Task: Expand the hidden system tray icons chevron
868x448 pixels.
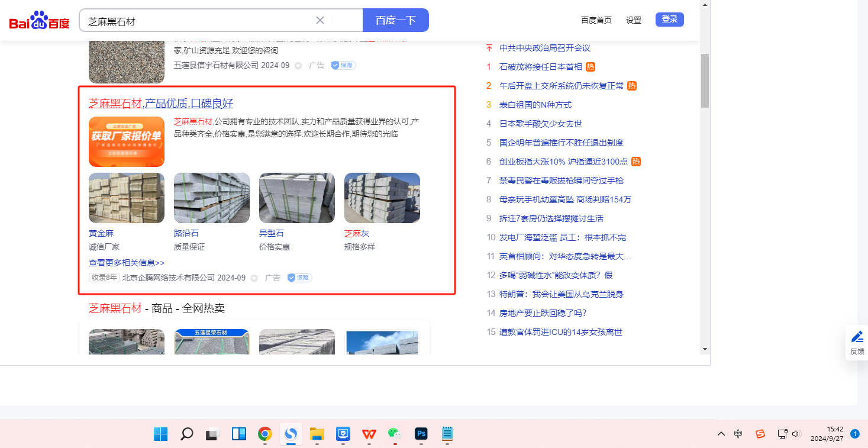Action: (x=721, y=434)
